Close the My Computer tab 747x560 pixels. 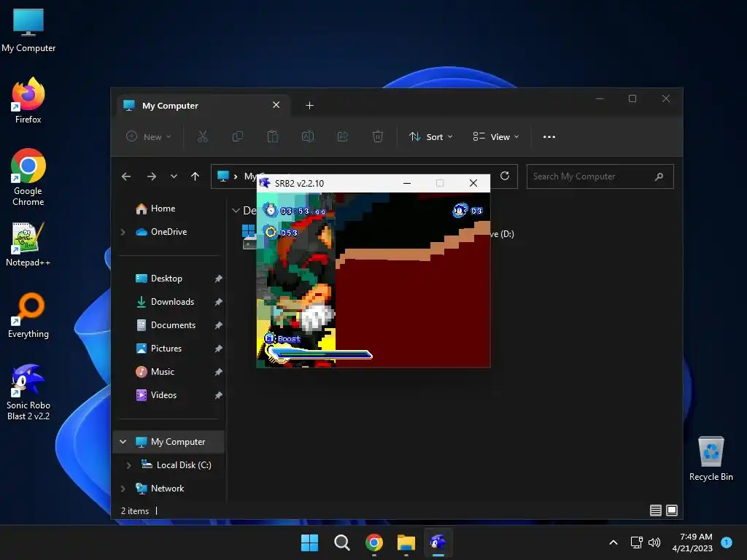[276, 105]
